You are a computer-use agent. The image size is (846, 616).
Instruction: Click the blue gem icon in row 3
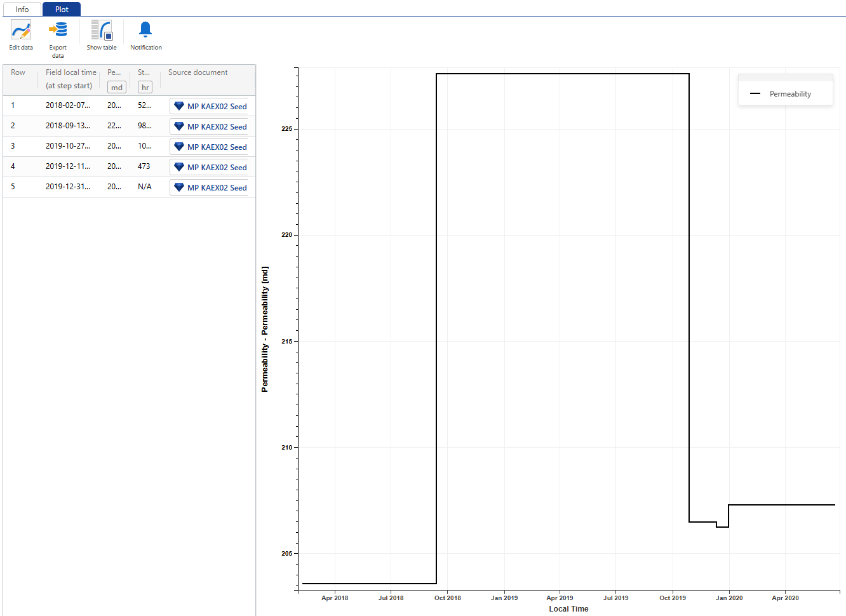(179, 147)
